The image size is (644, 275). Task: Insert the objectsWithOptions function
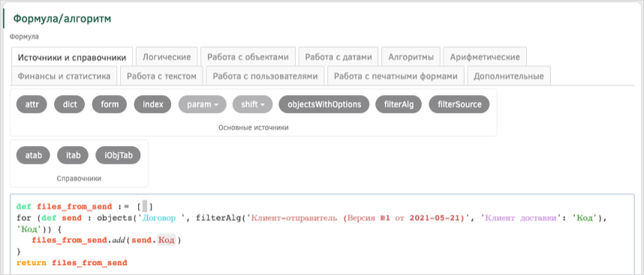[324, 104]
